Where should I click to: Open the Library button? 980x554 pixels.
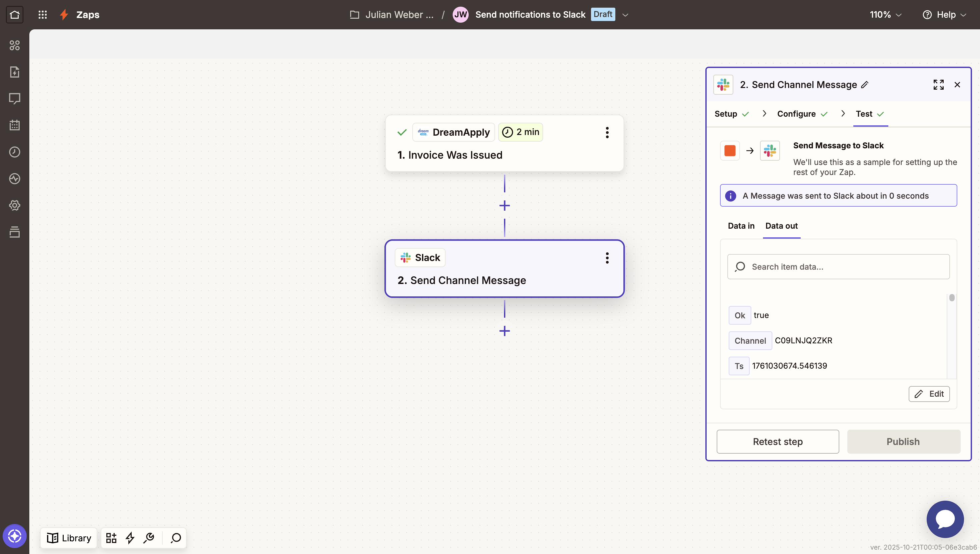69,538
